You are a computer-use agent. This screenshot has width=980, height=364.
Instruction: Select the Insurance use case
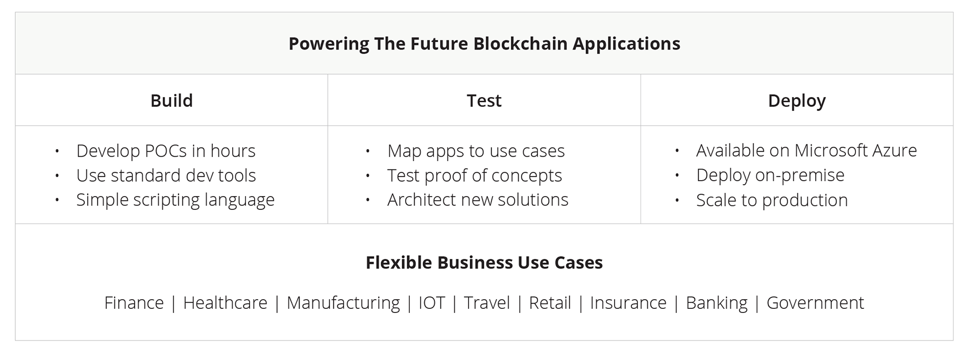pos(628,303)
